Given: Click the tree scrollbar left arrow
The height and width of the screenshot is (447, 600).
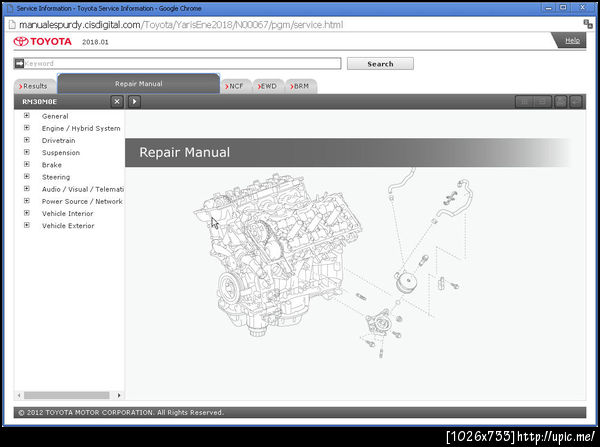Looking at the screenshot, I should 19,395.
